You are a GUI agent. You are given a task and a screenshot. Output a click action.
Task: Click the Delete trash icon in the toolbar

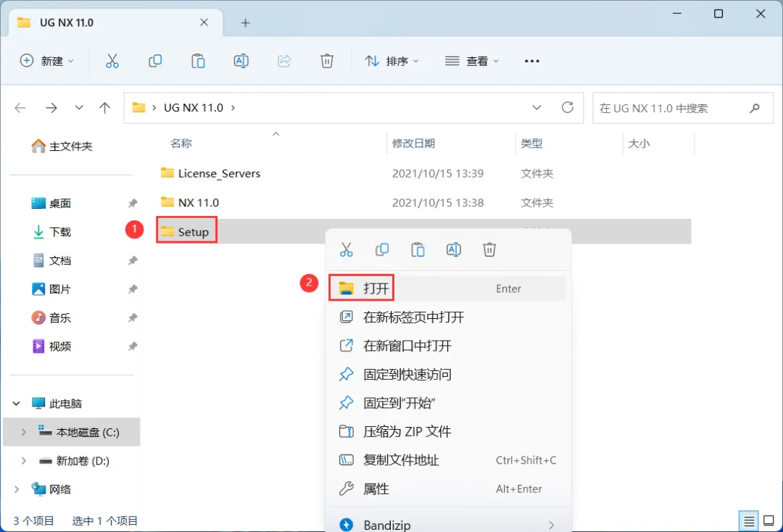click(x=326, y=61)
